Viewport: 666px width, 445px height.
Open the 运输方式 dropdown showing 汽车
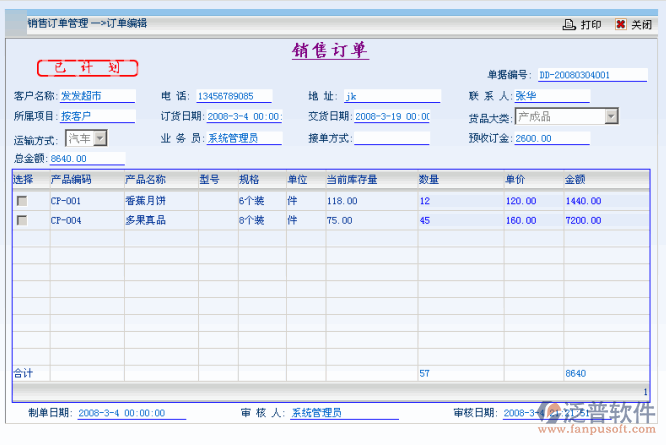click(100, 138)
